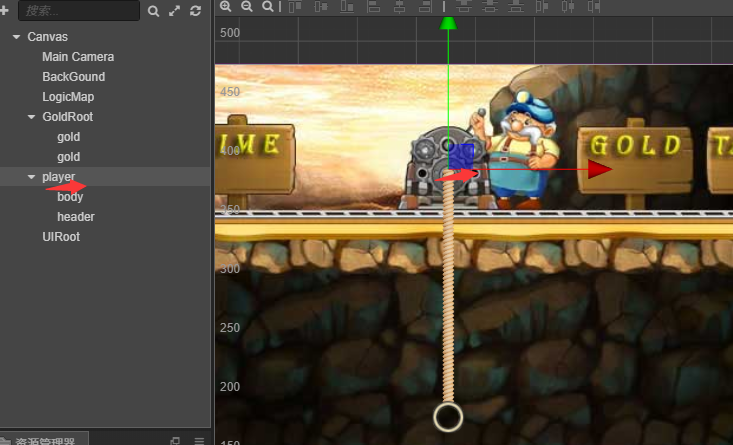Click the GOLD wooden sign in scene
Screen dimensions: 733x445
coord(635,157)
